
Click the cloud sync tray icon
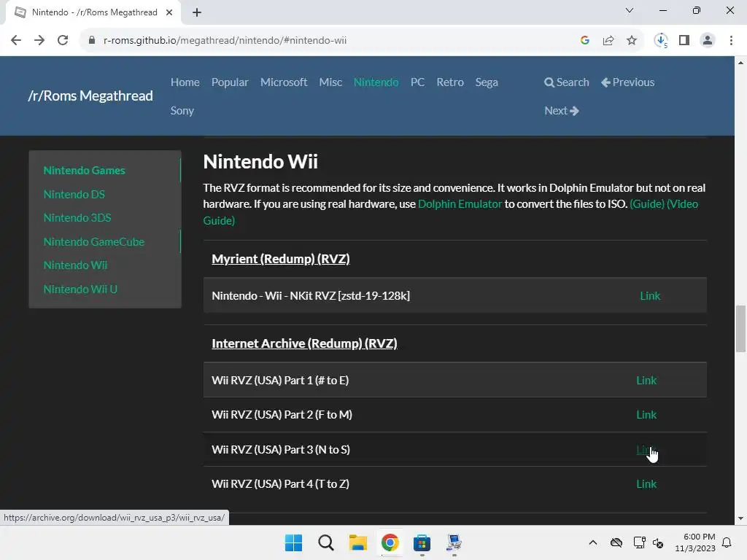click(x=616, y=542)
